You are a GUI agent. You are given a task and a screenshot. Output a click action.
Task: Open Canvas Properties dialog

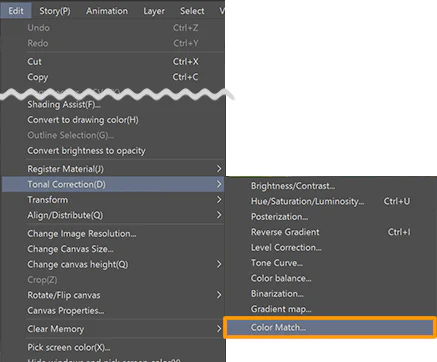[x=113, y=311]
